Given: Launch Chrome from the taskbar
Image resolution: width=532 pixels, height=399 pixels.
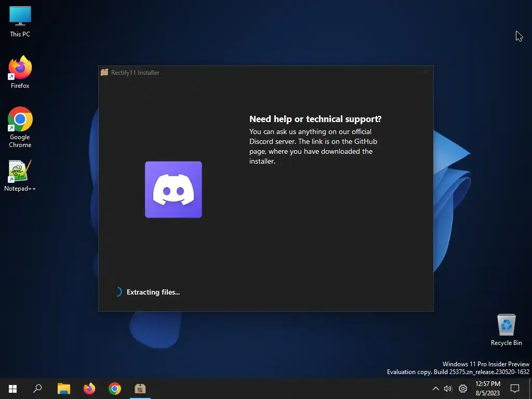Looking at the screenshot, I should [115, 389].
